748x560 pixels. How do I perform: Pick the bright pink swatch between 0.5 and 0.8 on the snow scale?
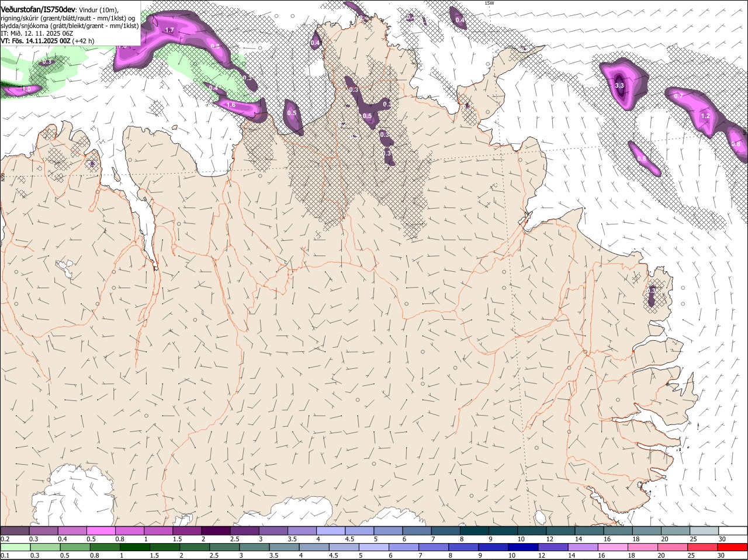[x=101, y=530]
